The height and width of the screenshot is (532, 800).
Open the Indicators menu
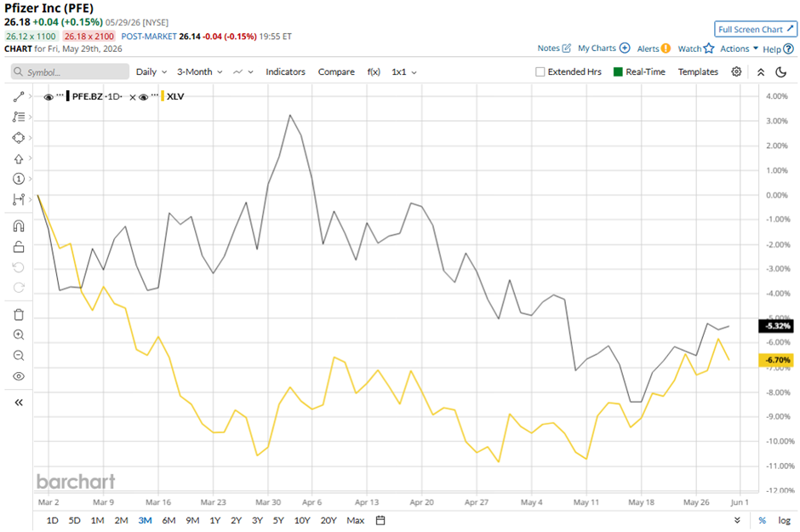click(x=285, y=72)
